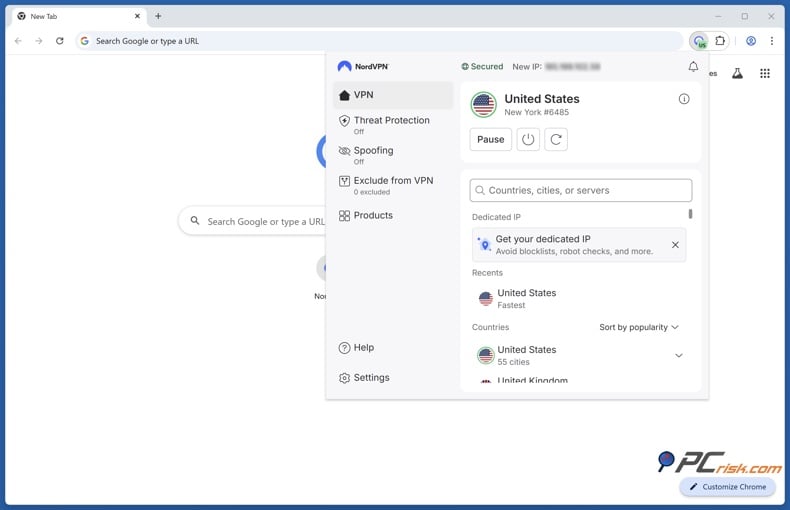Close the New Tab tab
The width and height of the screenshot is (790, 510).
pyautogui.click(x=137, y=16)
